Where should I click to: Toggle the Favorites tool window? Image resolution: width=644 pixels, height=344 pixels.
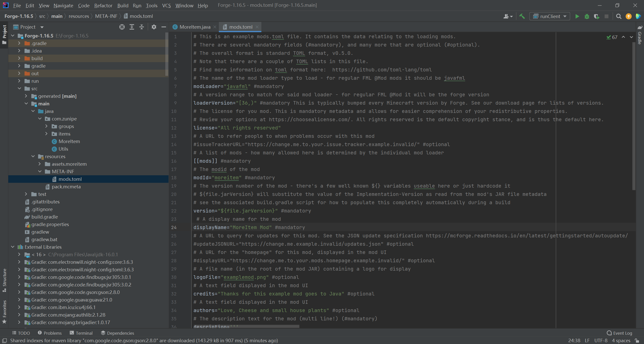point(4,311)
